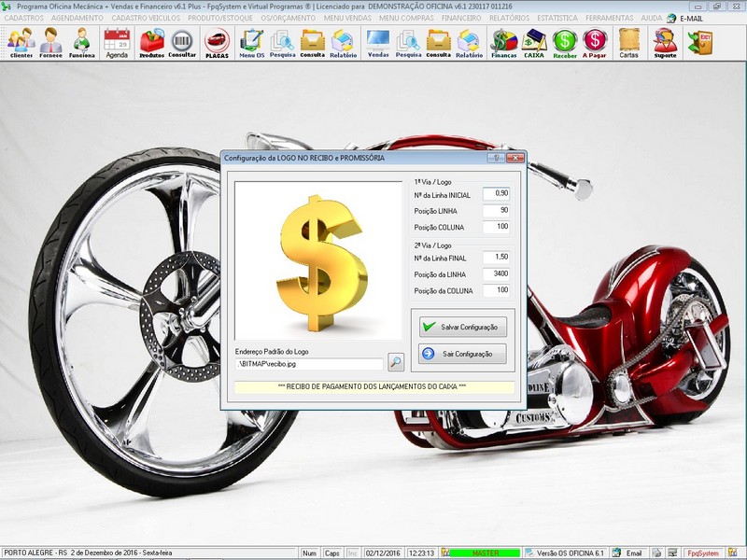
Task: Click Salvar Configuração button
Action: point(463,328)
